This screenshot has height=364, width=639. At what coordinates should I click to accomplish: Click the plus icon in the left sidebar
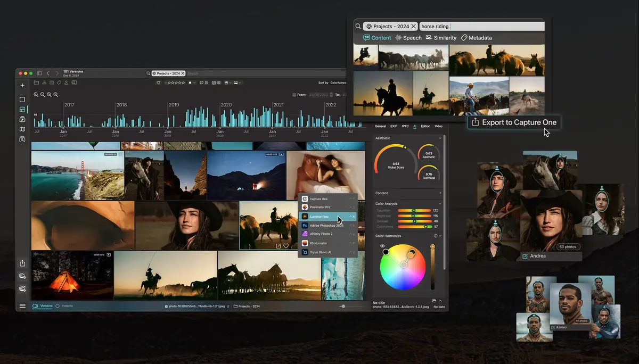point(22,85)
